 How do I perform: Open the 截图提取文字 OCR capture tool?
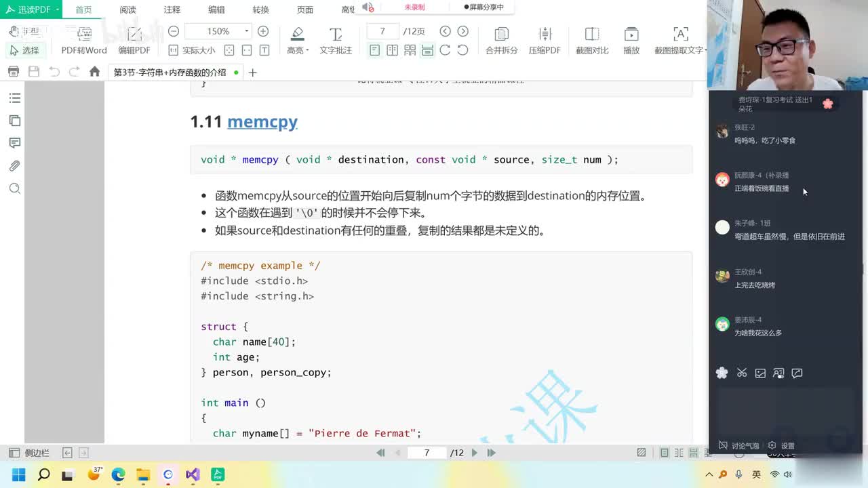point(679,41)
